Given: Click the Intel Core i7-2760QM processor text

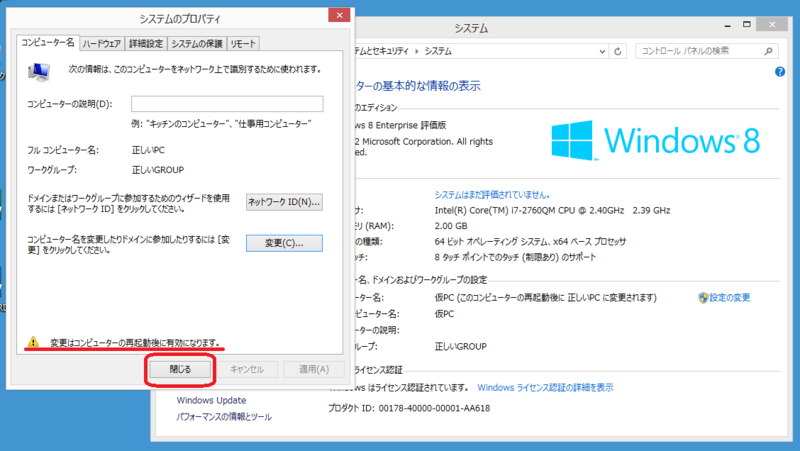Looking at the screenshot, I should point(553,210).
